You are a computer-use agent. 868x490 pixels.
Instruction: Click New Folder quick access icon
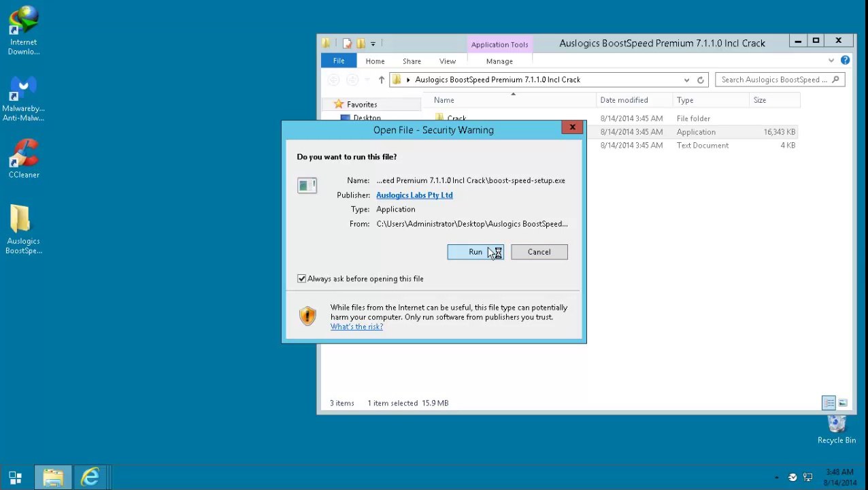[361, 44]
